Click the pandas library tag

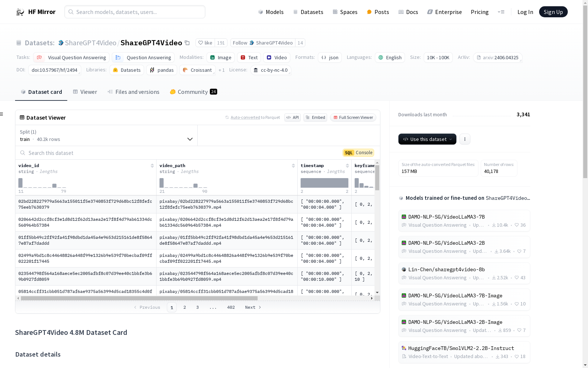pyautogui.click(x=162, y=70)
